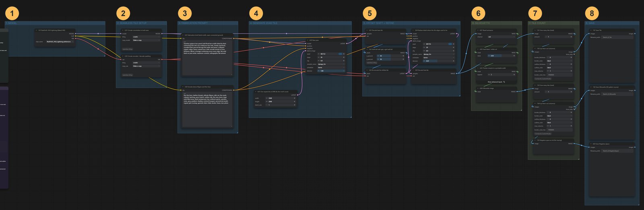Collapse node 4.02 Base pass
Viewport: 644px width, 210px height.
(308, 40)
